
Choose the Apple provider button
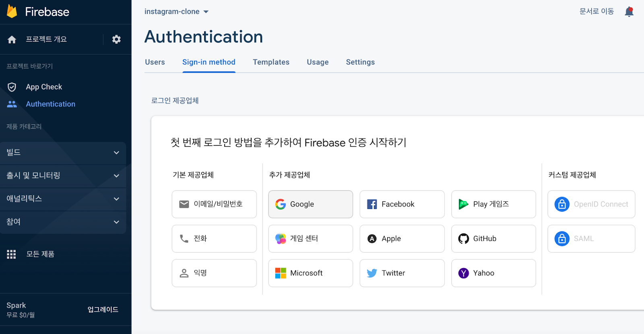402,239
